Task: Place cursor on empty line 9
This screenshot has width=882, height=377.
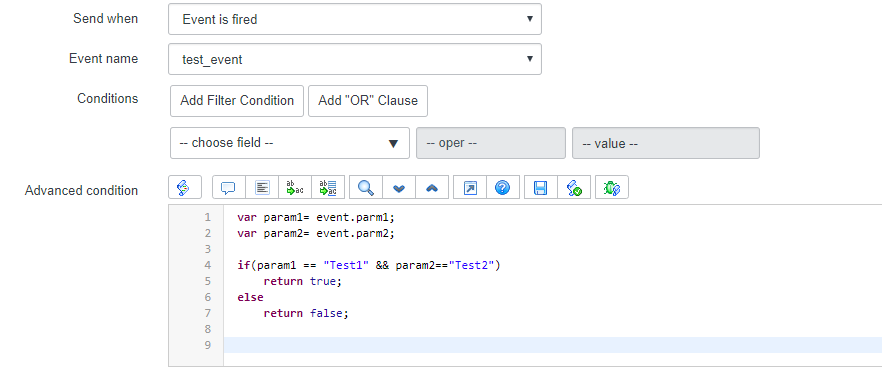Action: [x=552, y=345]
